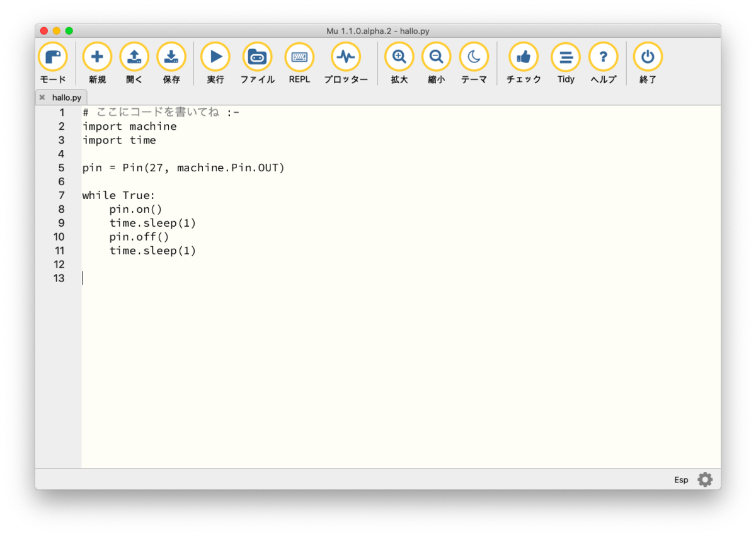756x536 pixels.
Task: Click the yellow minimize window button
Action: click(57, 30)
